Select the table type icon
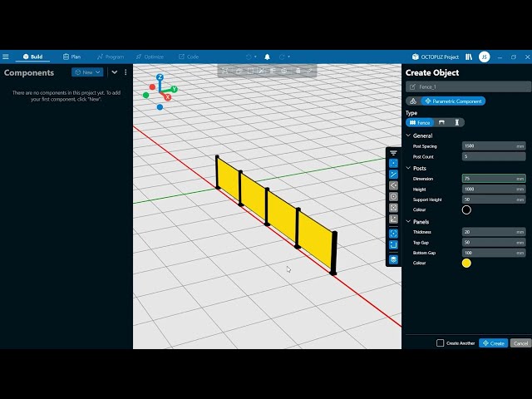 pyautogui.click(x=441, y=122)
